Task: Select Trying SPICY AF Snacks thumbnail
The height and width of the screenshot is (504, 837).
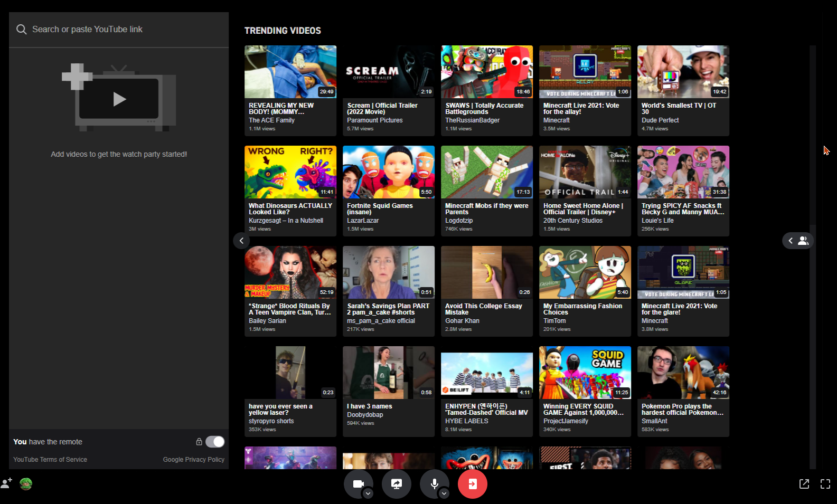Action: (x=683, y=172)
